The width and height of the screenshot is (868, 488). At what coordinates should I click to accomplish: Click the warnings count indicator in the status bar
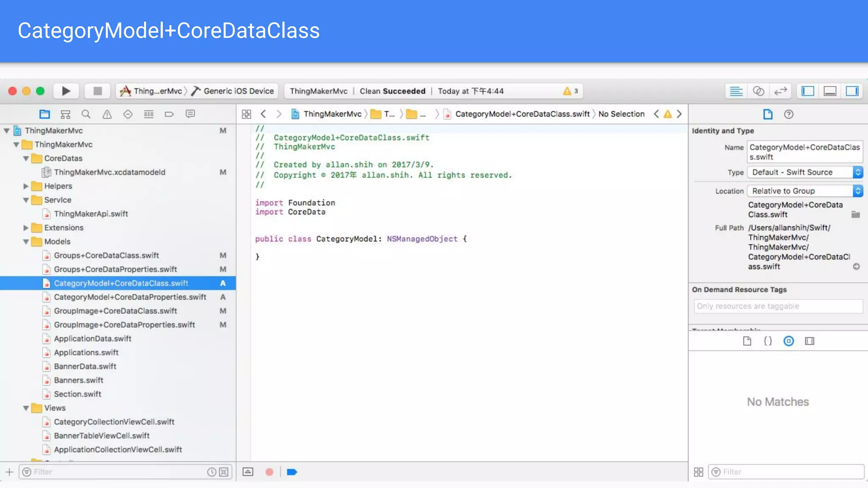click(x=570, y=91)
